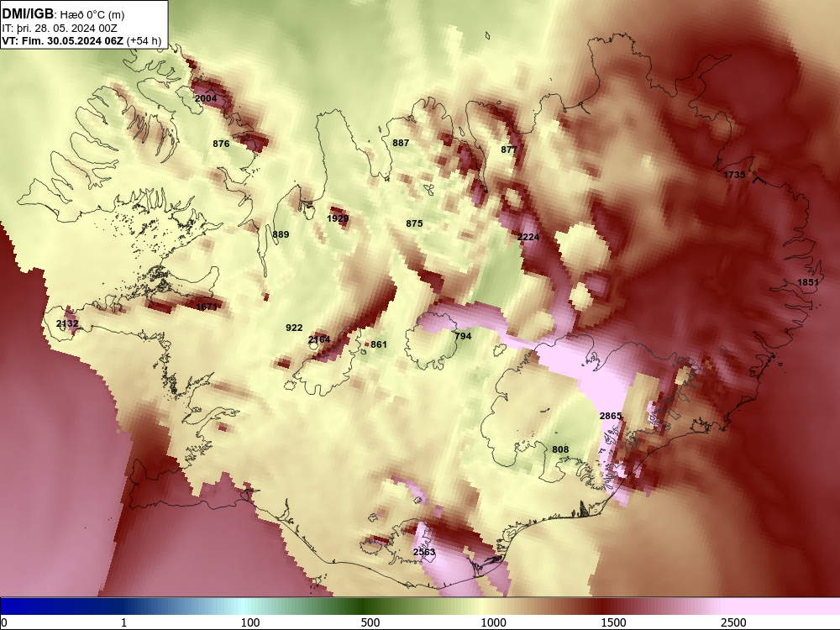Viewport: 840px width, 630px height.
Task: Select the 875 value label
Action: [x=414, y=223]
